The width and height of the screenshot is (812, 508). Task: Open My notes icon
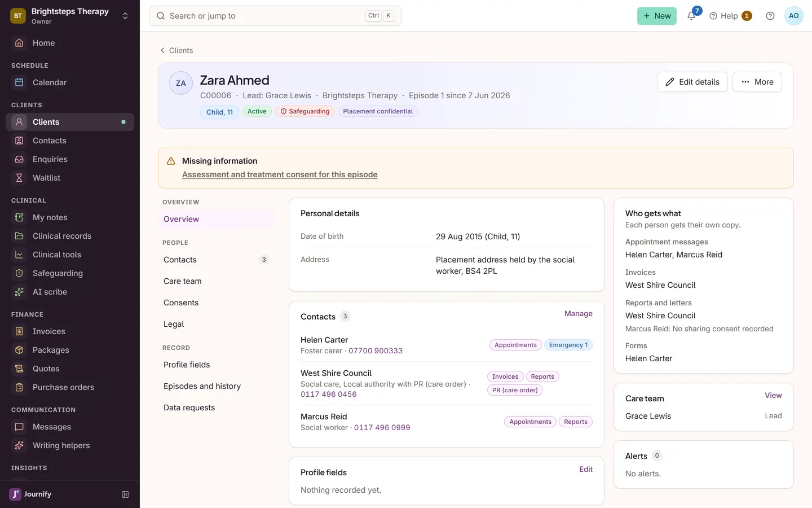point(19,217)
